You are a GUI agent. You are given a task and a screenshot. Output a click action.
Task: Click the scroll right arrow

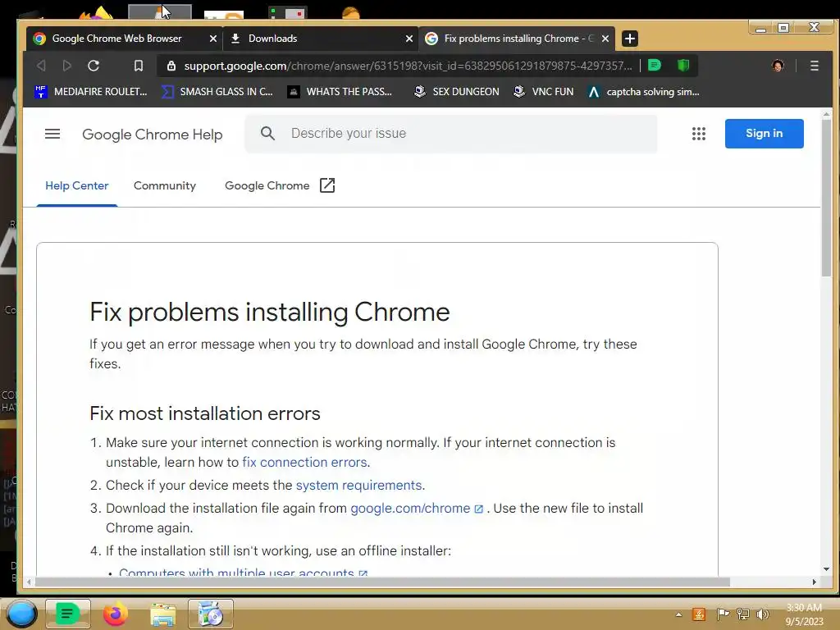[x=815, y=582]
